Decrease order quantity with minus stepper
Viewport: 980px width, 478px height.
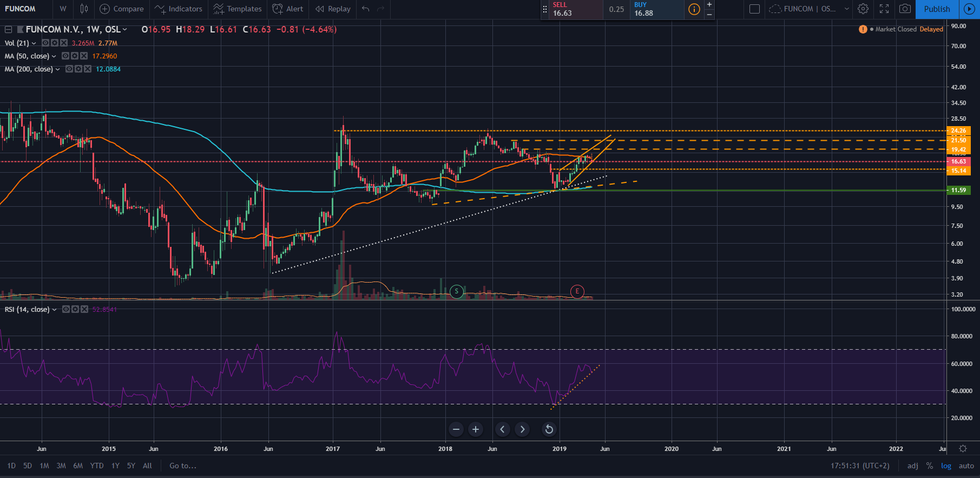click(x=709, y=14)
